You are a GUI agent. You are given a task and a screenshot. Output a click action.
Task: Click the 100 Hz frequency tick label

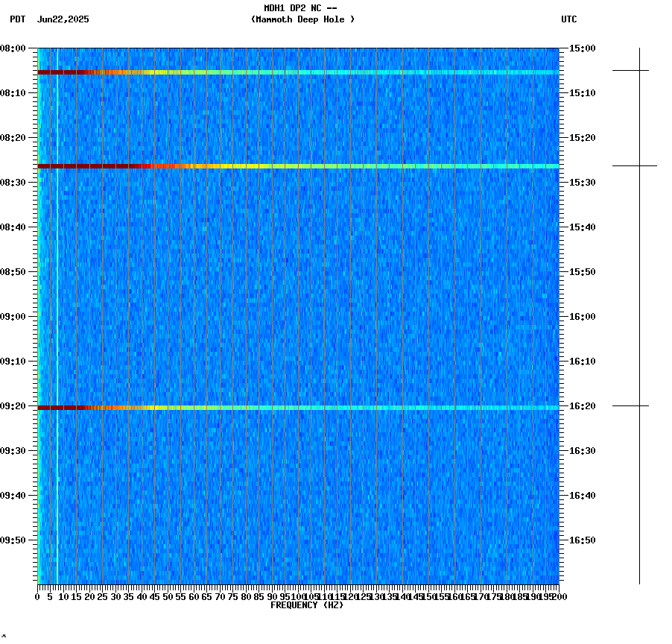point(298,596)
